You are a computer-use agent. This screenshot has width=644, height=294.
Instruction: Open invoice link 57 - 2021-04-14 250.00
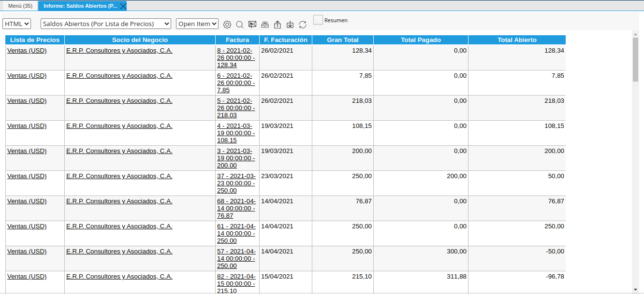click(x=236, y=259)
